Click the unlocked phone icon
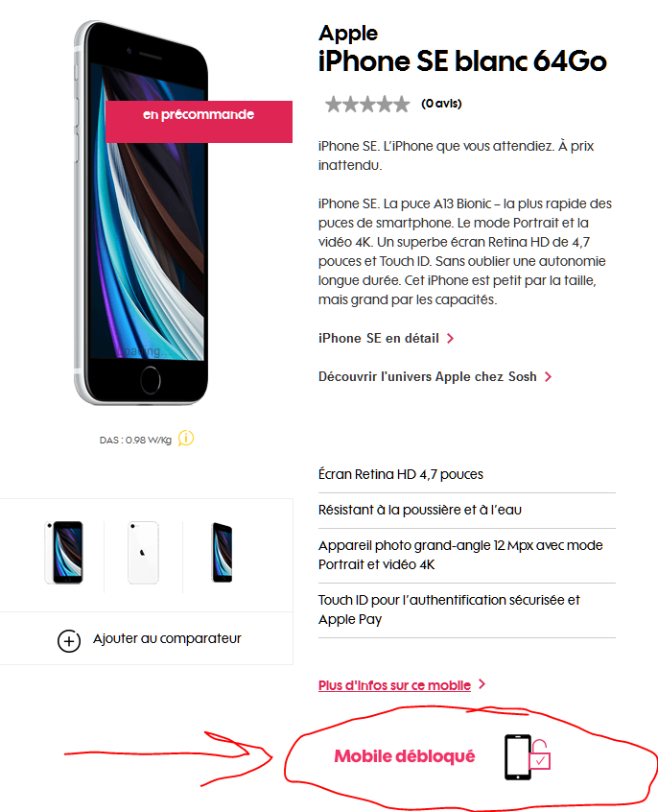Screen dimensions: 658x812 click(x=518, y=757)
